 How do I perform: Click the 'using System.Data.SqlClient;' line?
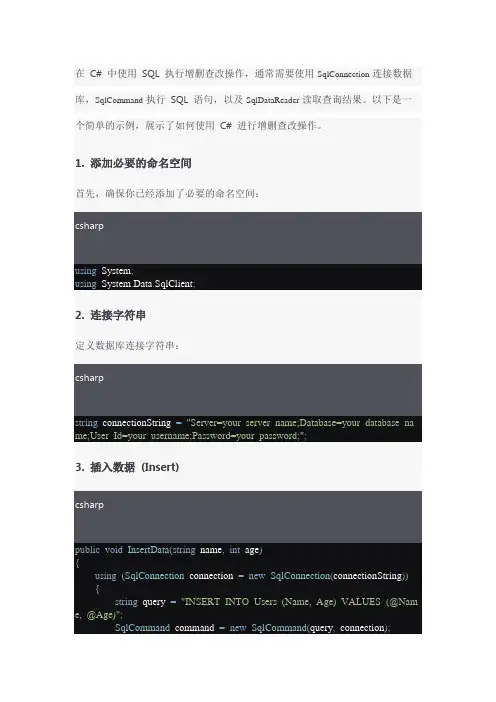click(x=135, y=284)
